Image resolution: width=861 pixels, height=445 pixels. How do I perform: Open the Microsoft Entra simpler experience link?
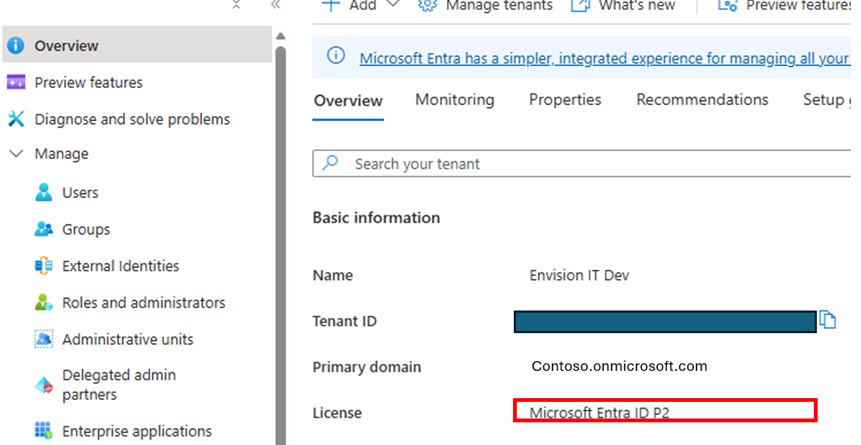click(605, 58)
